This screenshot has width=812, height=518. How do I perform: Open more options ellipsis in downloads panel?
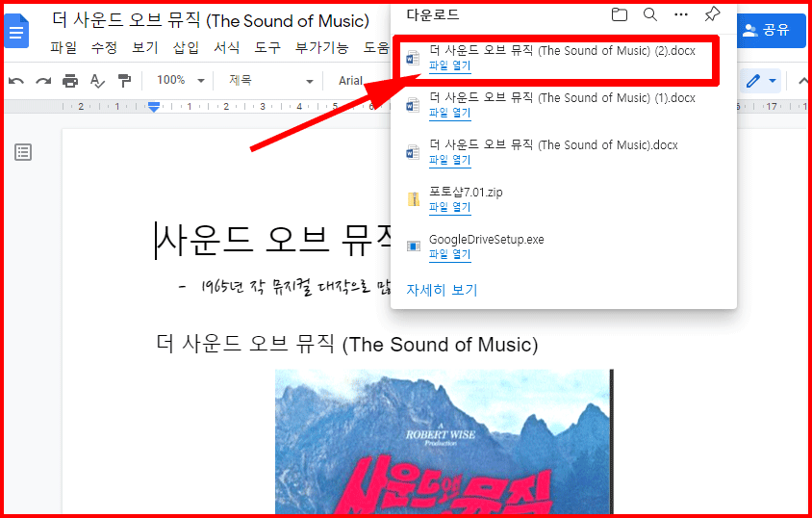(681, 14)
